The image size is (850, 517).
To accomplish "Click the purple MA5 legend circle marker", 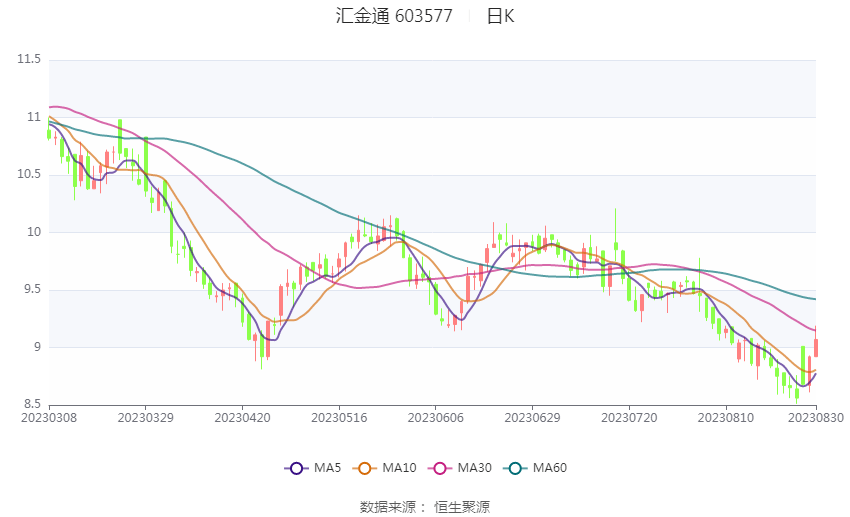I will point(295,468).
